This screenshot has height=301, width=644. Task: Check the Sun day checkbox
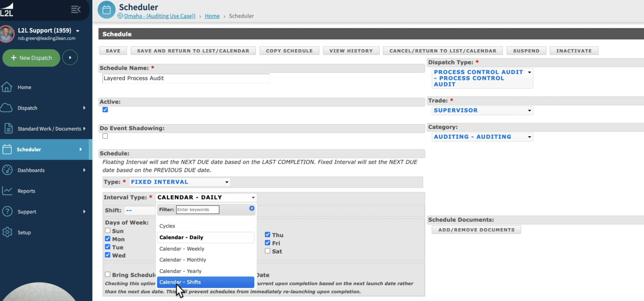pos(108,230)
